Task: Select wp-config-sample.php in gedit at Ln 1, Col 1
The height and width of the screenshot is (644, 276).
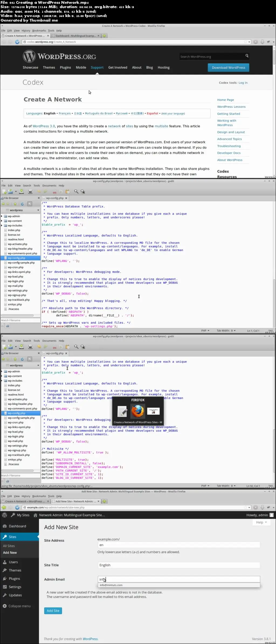Action: [x=21, y=263]
